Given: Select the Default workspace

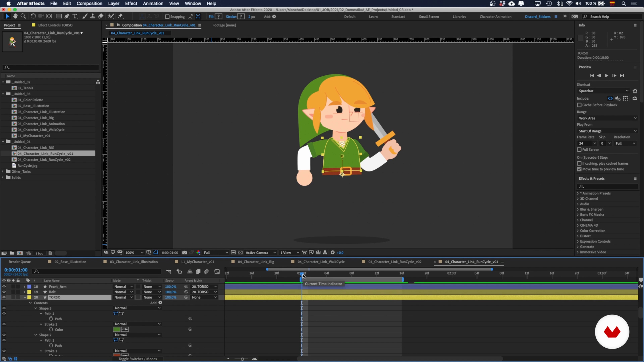Looking at the screenshot, I should click(350, 17).
